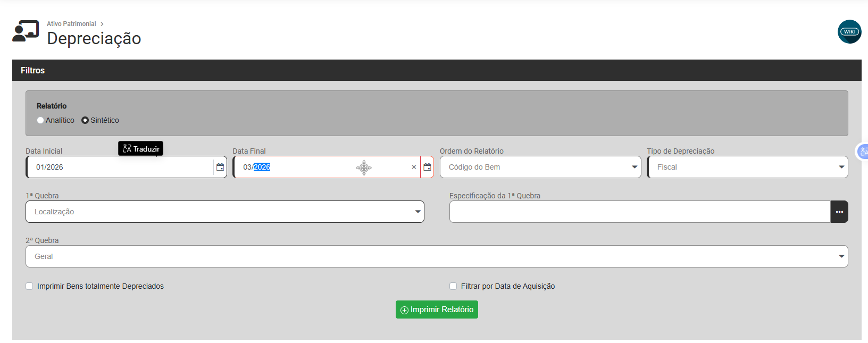Click the Depreciação page title
868x343 pixels.
[x=94, y=38]
